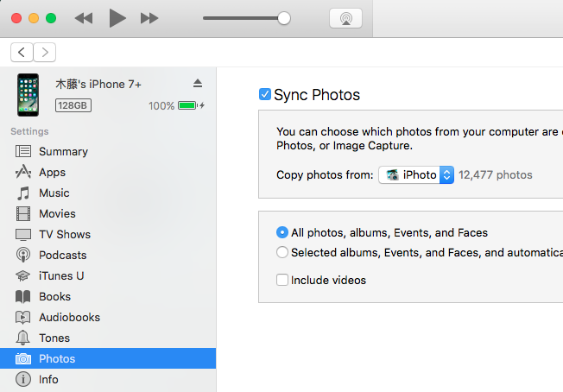Image resolution: width=563 pixels, height=392 pixels.
Task: Select the iTunes U sidebar item
Action: (61, 275)
